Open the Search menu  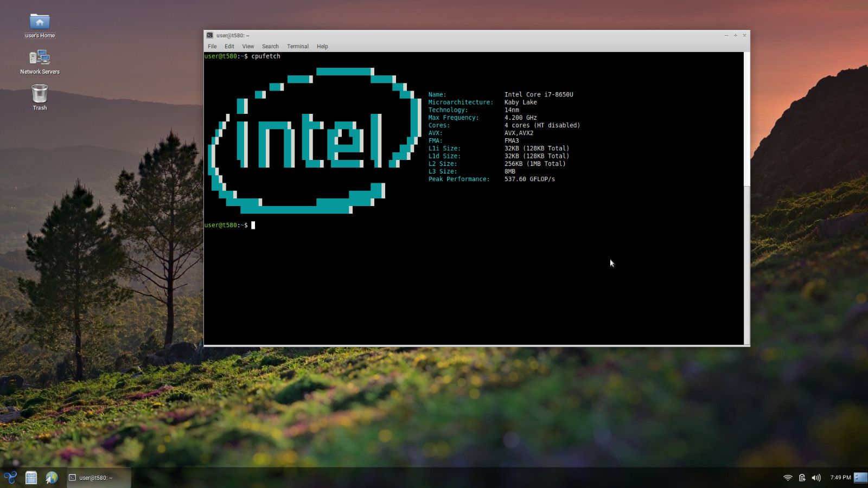tap(270, 47)
